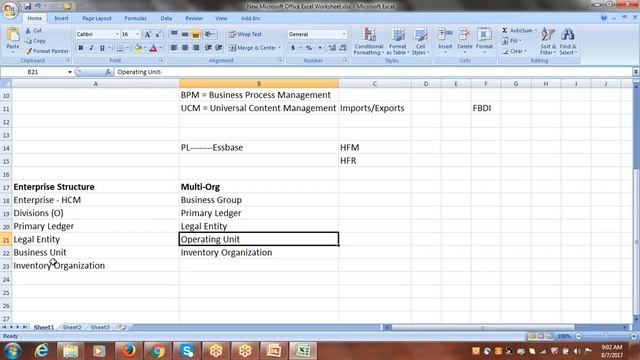The height and width of the screenshot is (360, 640).
Task: Click the AutoSum sigma icon
Action: tap(505, 31)
